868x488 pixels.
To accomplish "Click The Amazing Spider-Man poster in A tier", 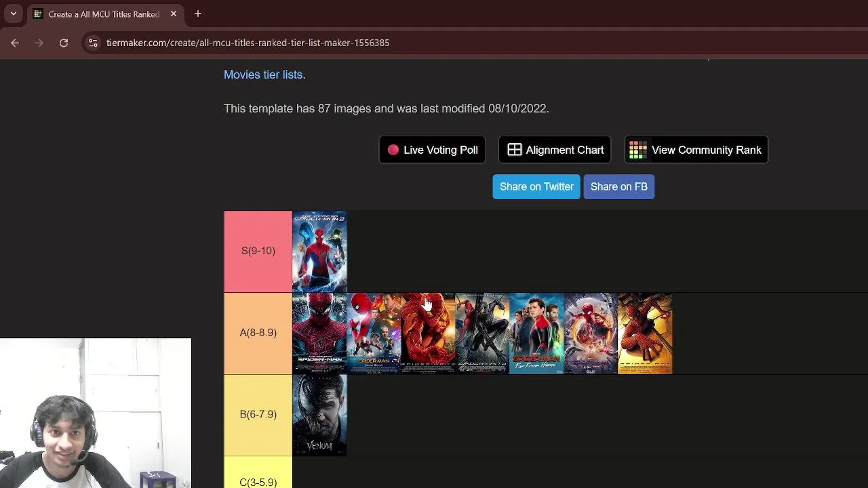I will 319,333.
